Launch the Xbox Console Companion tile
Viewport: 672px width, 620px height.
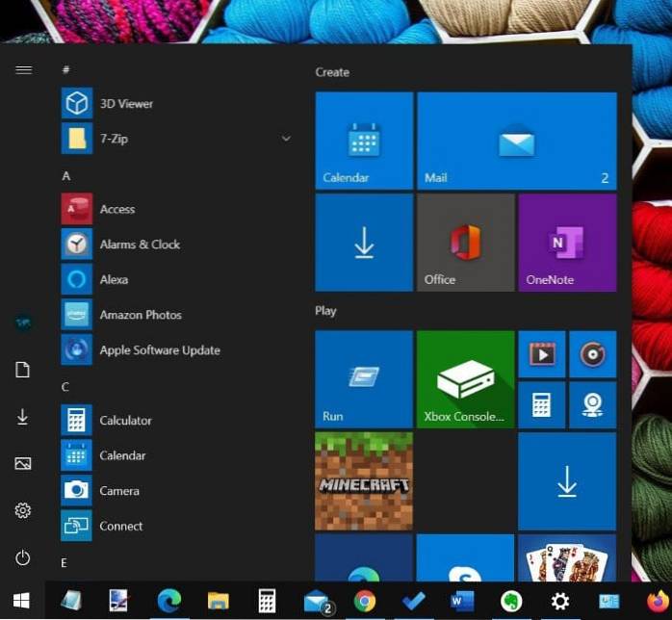[x=465, y=379]
